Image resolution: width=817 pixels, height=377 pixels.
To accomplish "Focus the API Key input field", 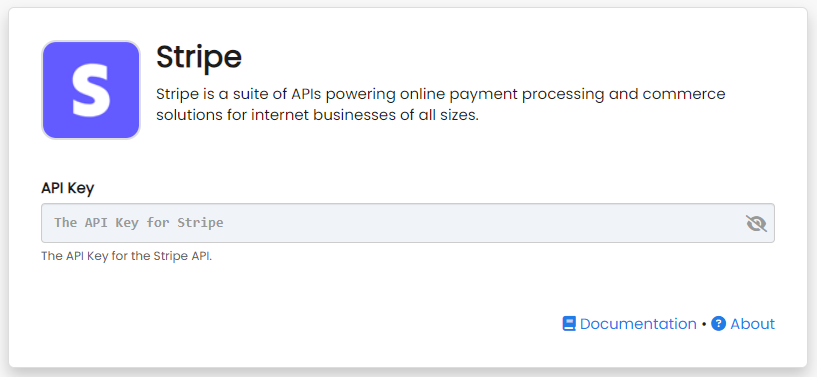I will pos(408,223).
